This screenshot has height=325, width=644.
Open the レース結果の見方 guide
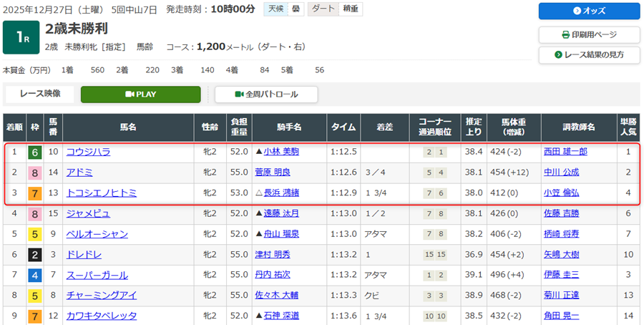pyautogui.click(x=590, y=54)
